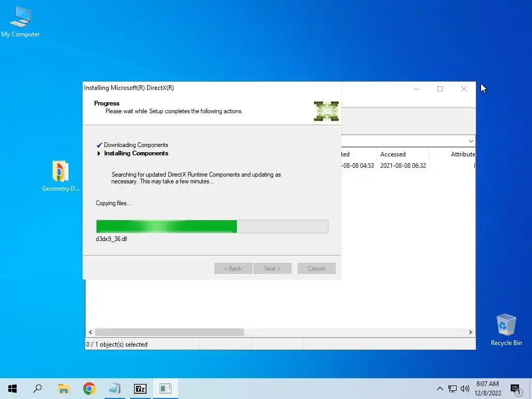Click the d3dx9_36.dll file name text
Viewport: 532px width, 399px height.
pyautogui.click(x=111, y=239)
